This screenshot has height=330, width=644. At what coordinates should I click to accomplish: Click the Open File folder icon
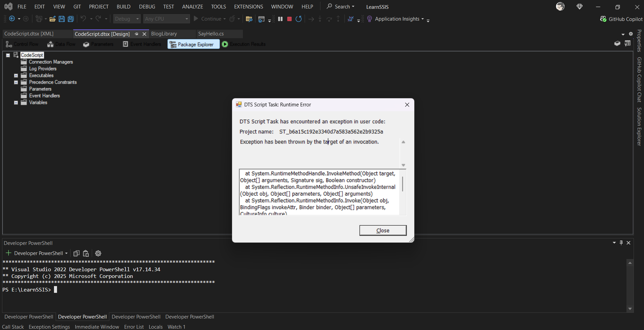click(52, 19)
